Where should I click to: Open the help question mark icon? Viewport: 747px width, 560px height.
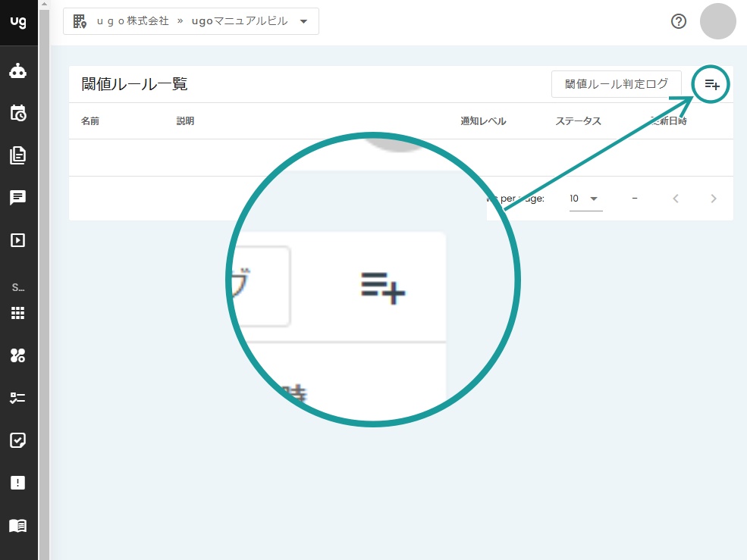click(x=677, y=21)
